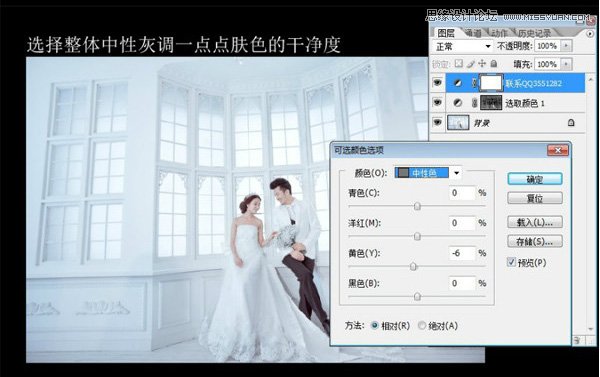The image size is (600, 377).
Task: Select the 绝对(A) method radio button
Action: 422,326
